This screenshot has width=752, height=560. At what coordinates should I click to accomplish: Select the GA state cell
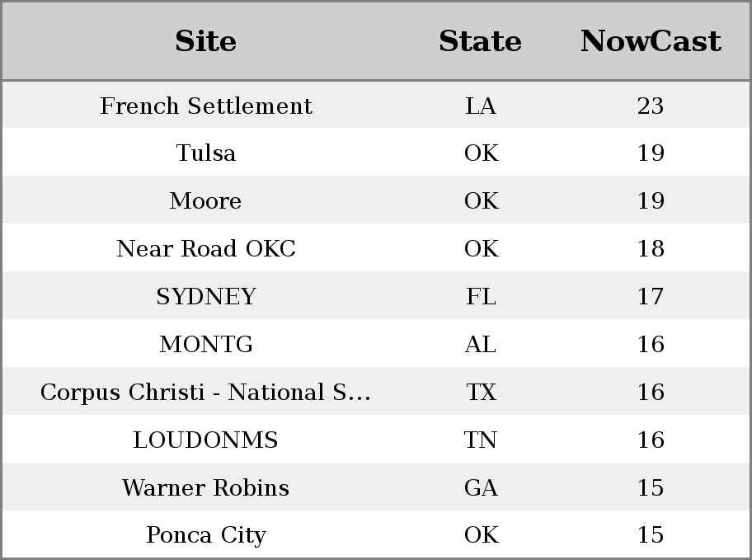coord(481,487)
